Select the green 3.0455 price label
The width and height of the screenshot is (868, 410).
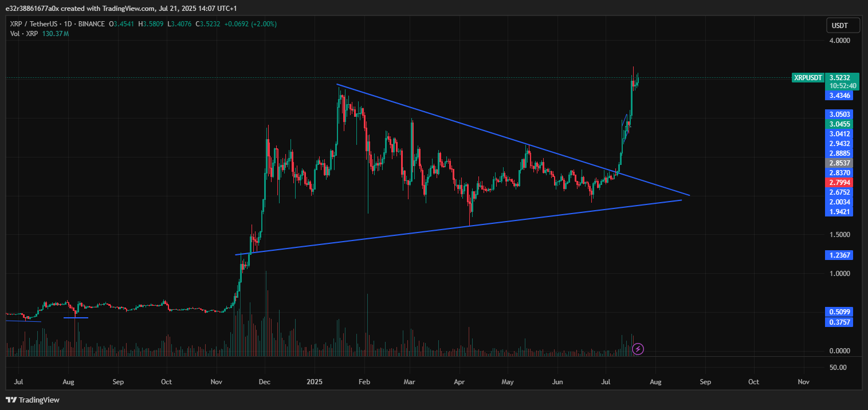(839, 124)
